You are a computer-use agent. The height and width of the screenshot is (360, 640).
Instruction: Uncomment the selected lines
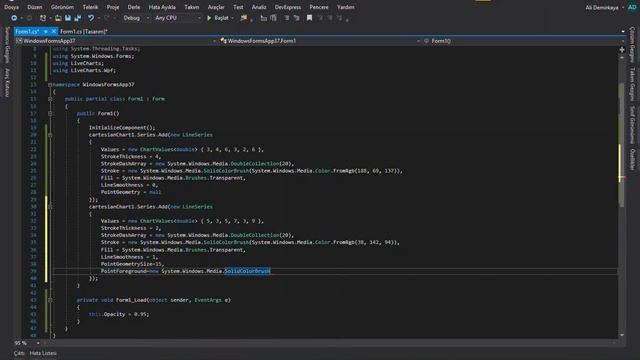point(297,18)
